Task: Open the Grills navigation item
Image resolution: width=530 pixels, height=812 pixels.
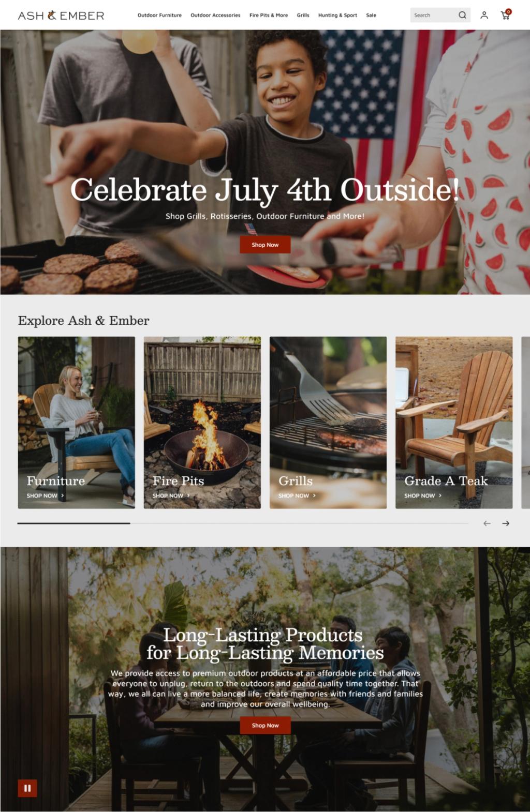Action: [x=303, y=15]
